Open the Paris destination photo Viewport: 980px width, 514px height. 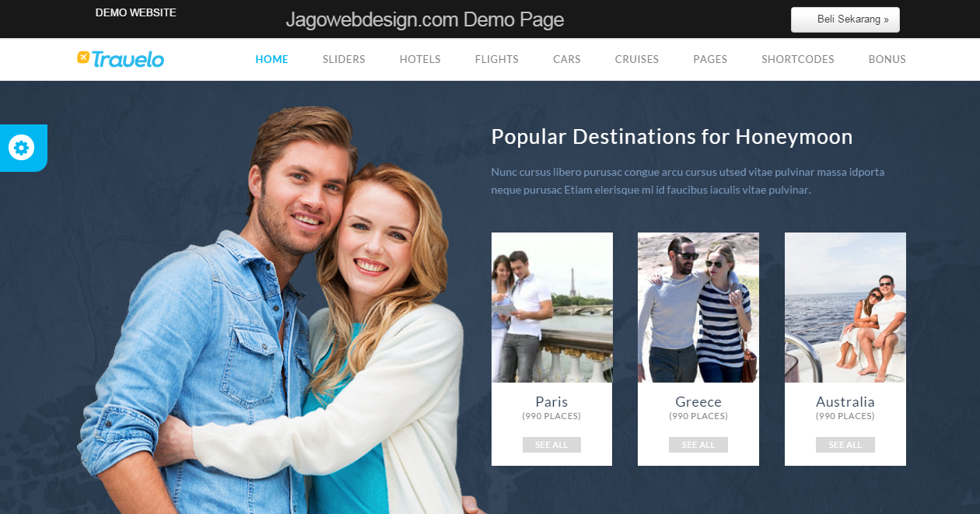552,307
